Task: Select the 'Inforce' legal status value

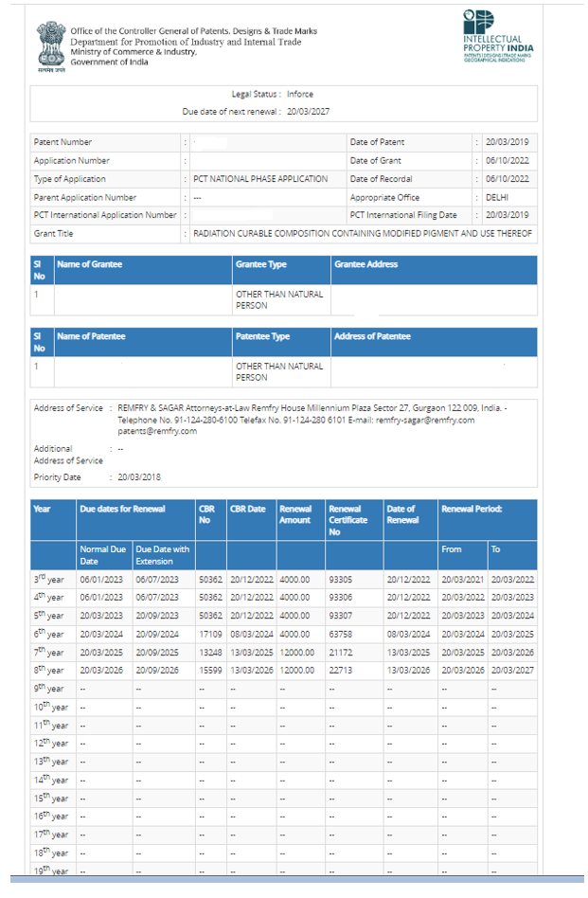Action: (300, 95)
